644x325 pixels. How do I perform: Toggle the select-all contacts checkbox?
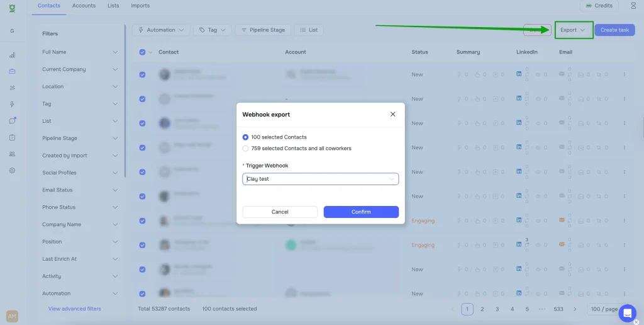pyautogui.click(x=142, y=52)
